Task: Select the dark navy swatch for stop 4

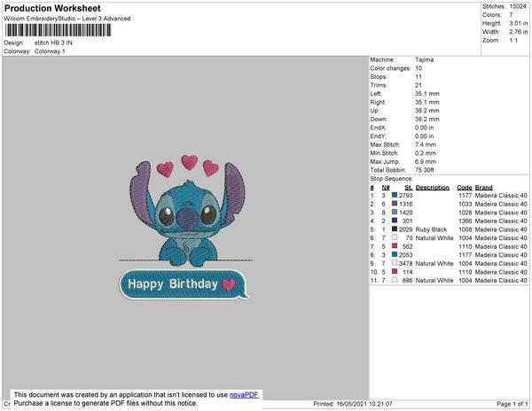Action: click(x=395, y=221)
